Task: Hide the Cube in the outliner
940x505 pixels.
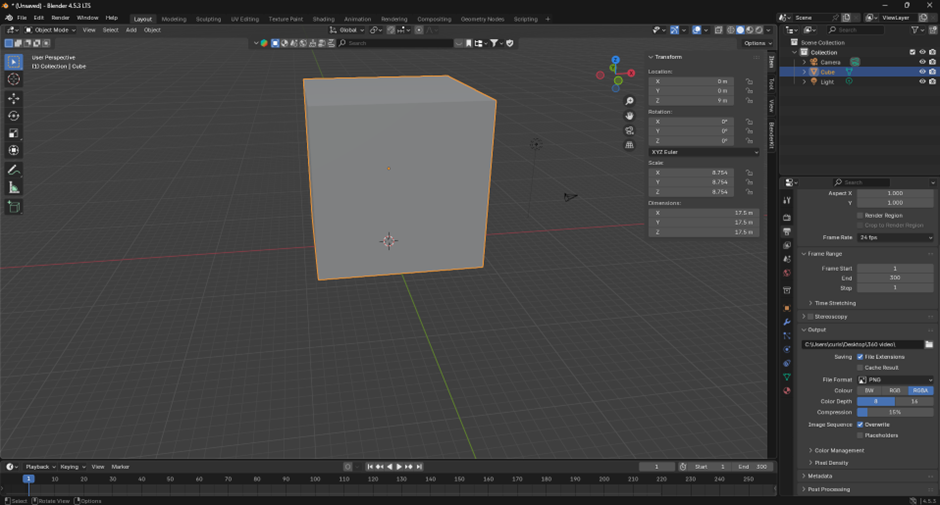Action: tap(922, 72)
